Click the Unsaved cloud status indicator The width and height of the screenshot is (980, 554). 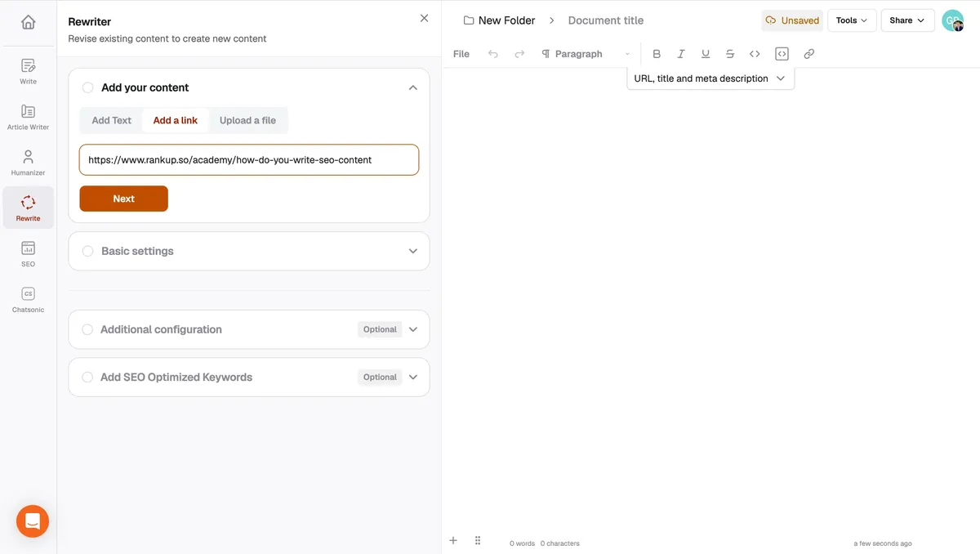pos(792,20)
